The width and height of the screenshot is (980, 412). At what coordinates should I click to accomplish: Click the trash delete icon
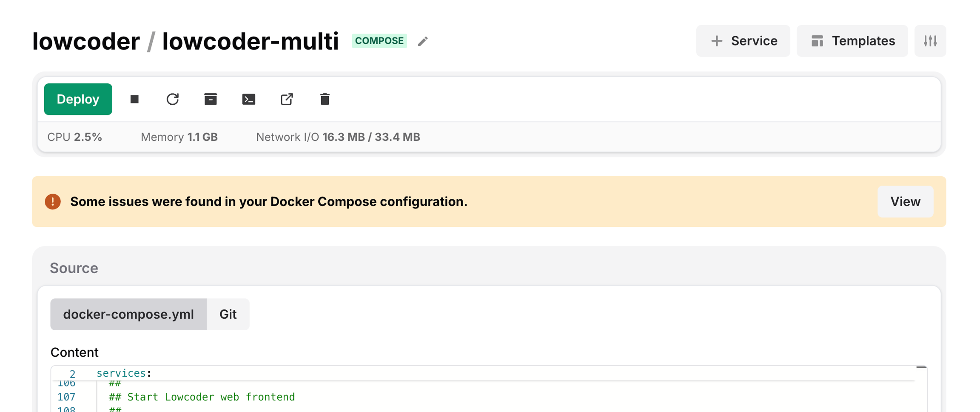(x=325, y=99)
